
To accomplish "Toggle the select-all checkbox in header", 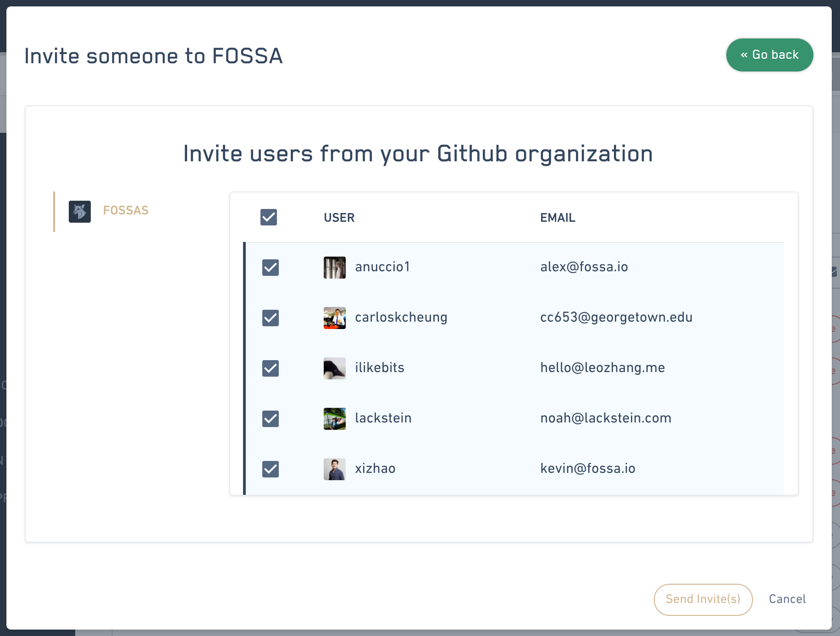I will click(269, 217).
